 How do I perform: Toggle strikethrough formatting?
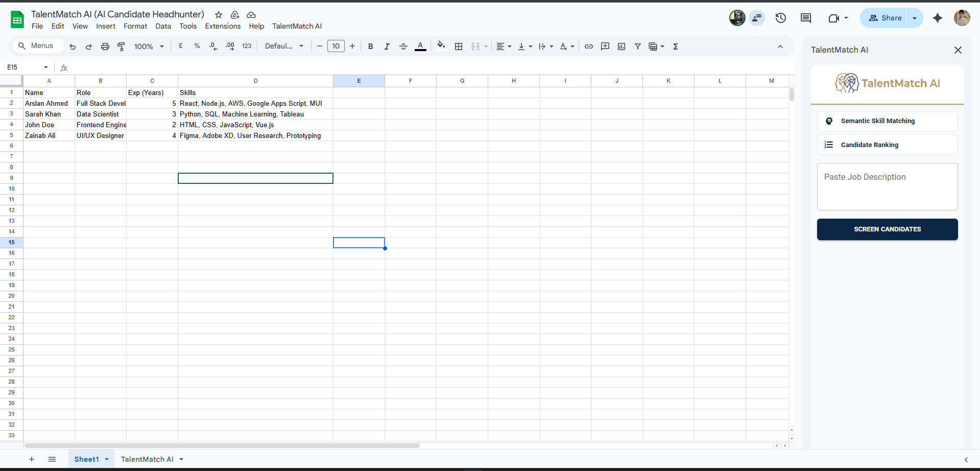(x=403, y=46)
